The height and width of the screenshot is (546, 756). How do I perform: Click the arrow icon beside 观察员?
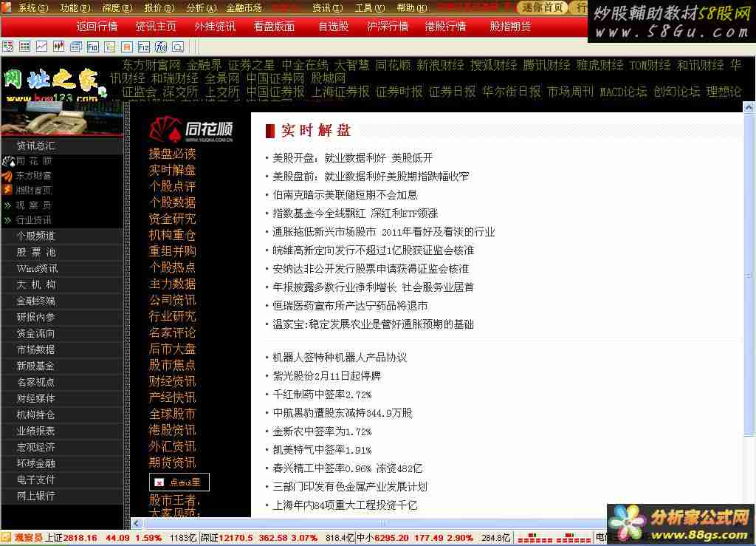[x=7, y=205]
